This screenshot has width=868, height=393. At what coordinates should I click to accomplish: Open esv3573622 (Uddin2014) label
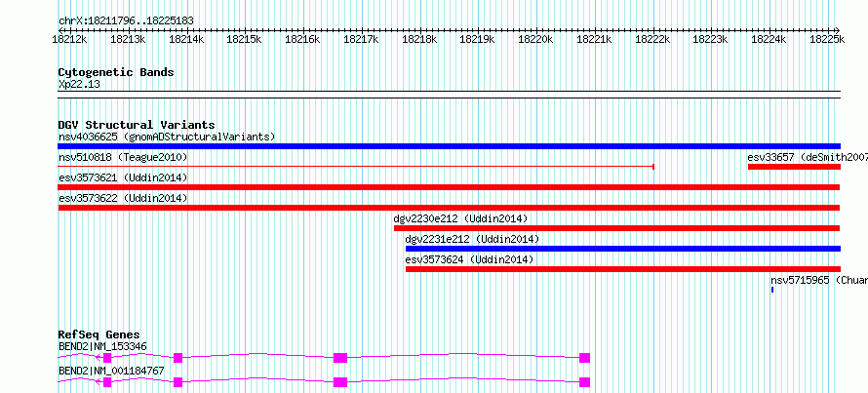[123, 198]
